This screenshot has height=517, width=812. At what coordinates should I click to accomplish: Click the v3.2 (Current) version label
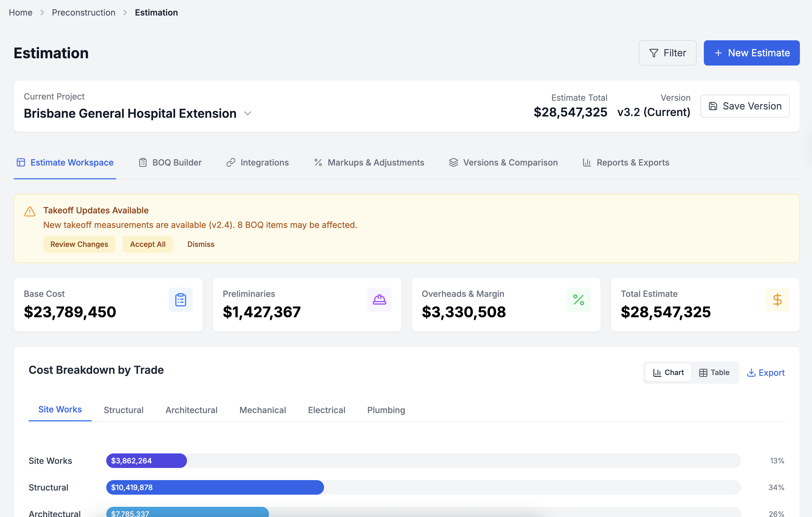654,112
